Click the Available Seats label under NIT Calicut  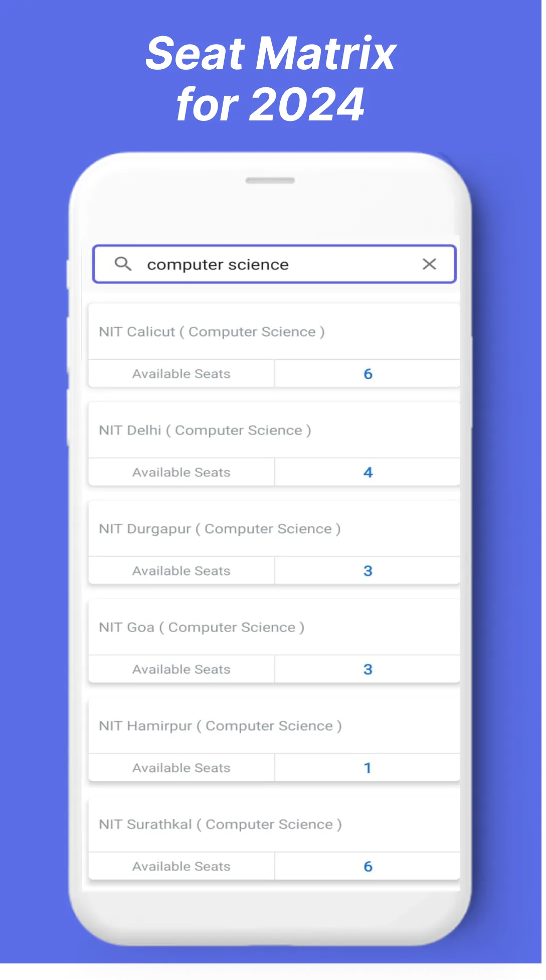[x=181, y=373]
